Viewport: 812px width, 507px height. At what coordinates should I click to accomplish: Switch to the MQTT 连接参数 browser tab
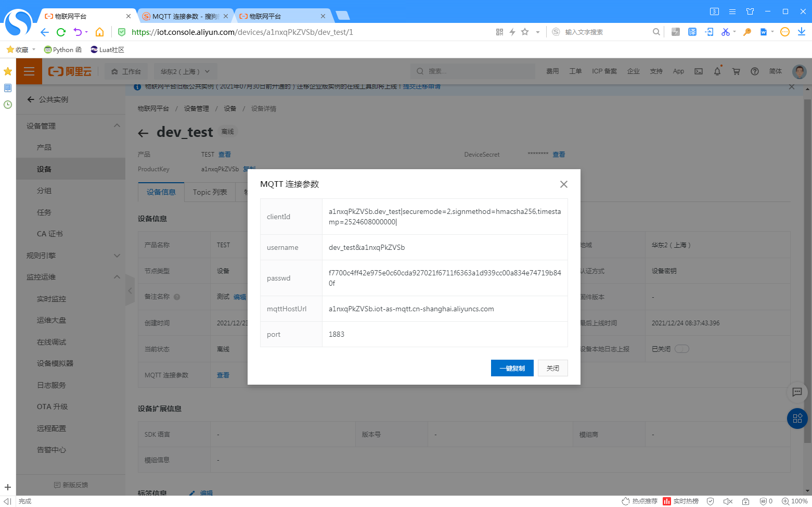[x=186, y=16]
